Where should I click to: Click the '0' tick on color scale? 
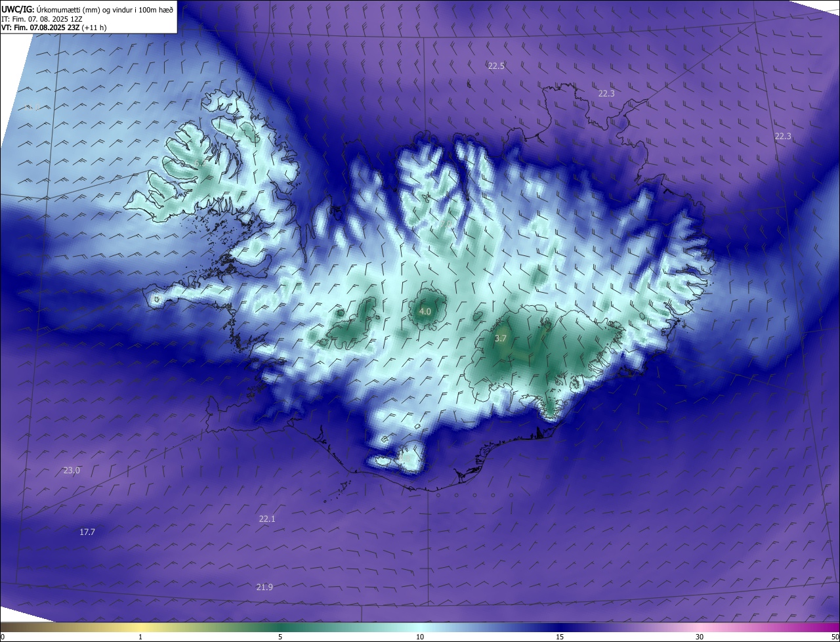coord(3,637)
